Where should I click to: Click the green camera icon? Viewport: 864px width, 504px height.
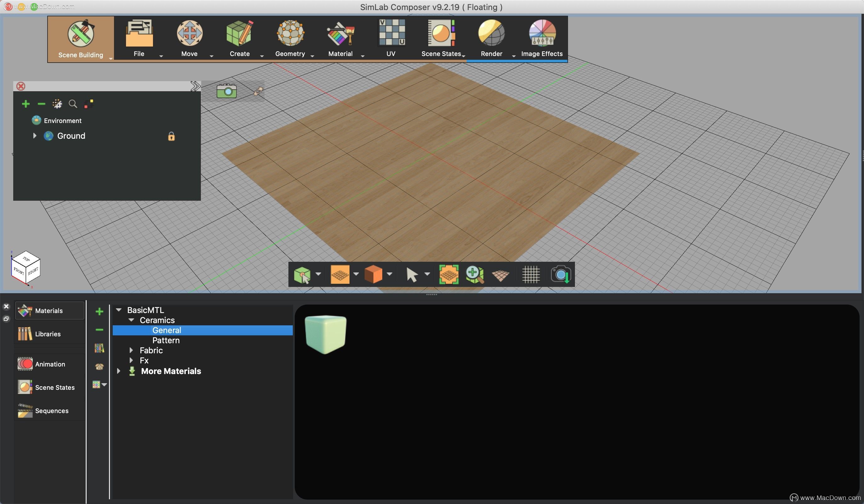tap(227, 91)
